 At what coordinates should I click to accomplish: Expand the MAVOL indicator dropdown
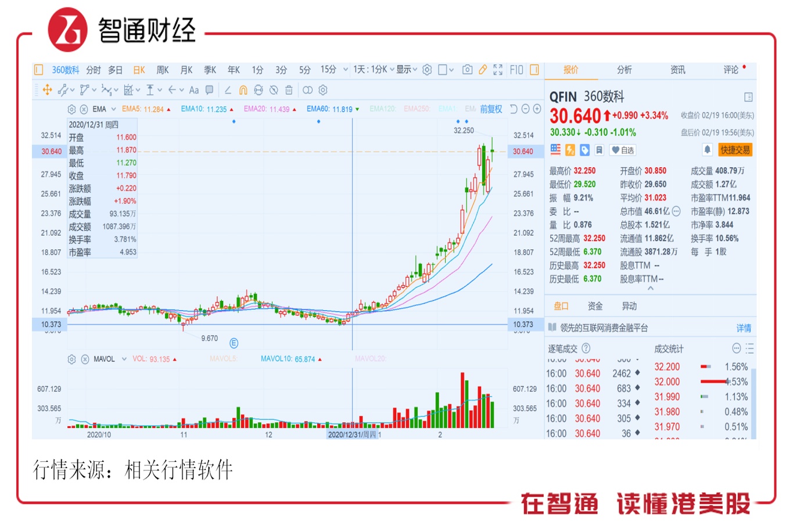click(x=124, y=360)
